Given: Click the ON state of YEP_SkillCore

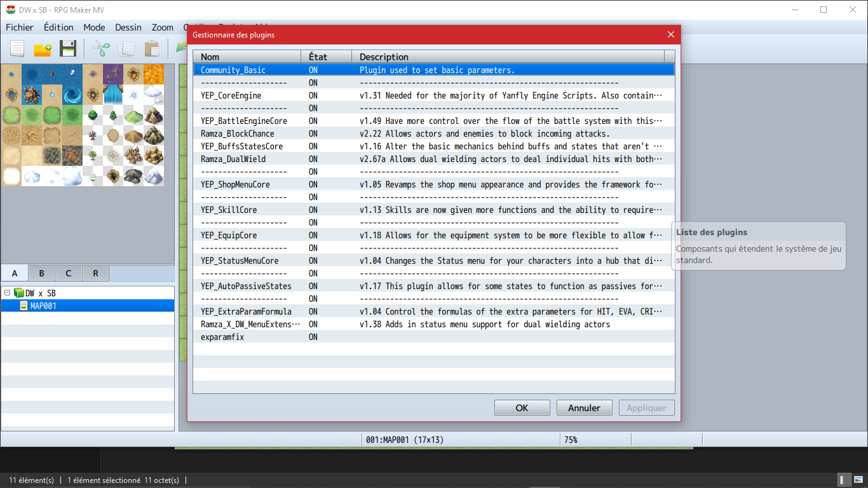Looking at the screenshot, I should 313,210.
